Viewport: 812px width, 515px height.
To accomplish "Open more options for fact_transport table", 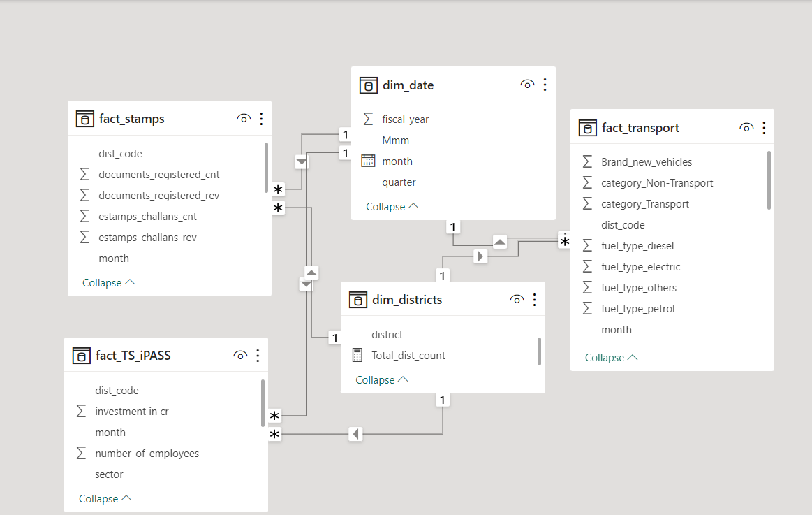I will (x=764, y=128).
